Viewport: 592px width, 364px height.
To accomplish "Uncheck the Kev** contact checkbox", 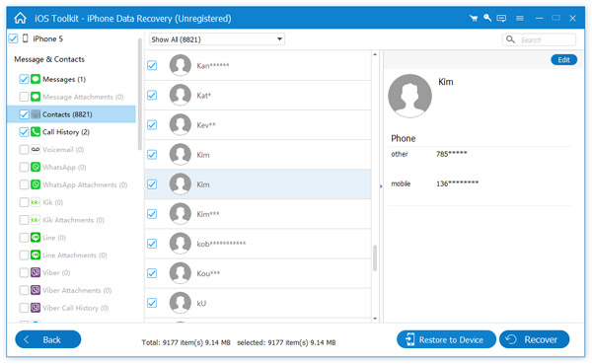I will point(152,125).
